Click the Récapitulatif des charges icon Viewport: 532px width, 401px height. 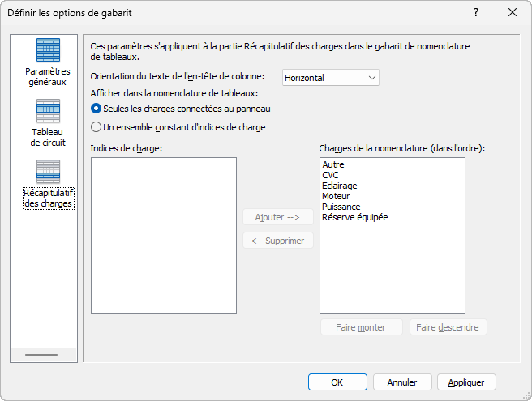pos(48,172)
